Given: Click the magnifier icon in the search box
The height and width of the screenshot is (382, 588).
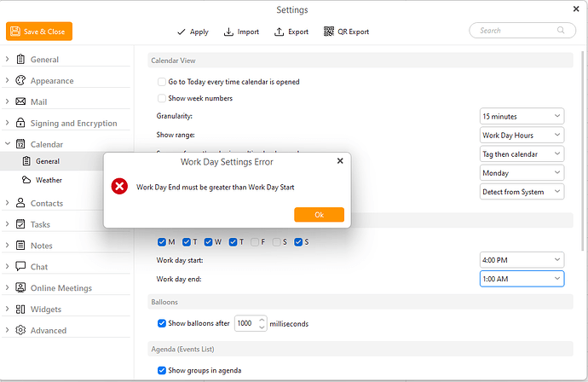Looking at the screenshot, I should click(561, 31).
